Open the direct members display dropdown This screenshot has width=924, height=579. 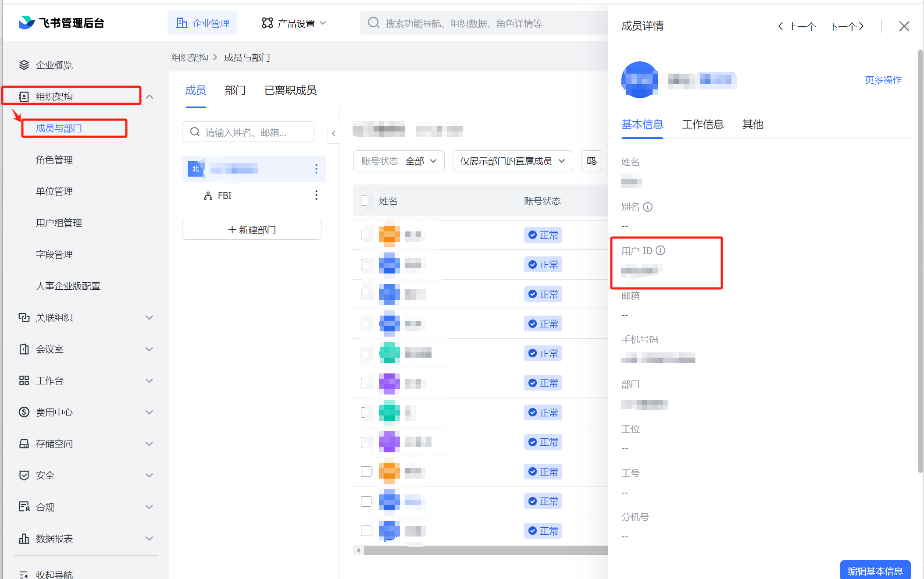tap(512, 161)
